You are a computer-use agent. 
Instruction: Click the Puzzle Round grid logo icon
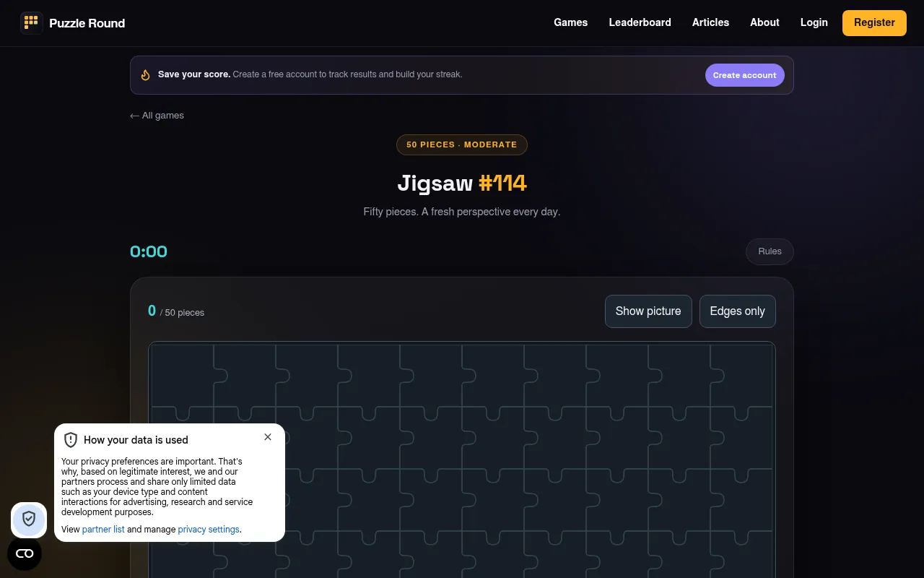[x=32, y=23]
